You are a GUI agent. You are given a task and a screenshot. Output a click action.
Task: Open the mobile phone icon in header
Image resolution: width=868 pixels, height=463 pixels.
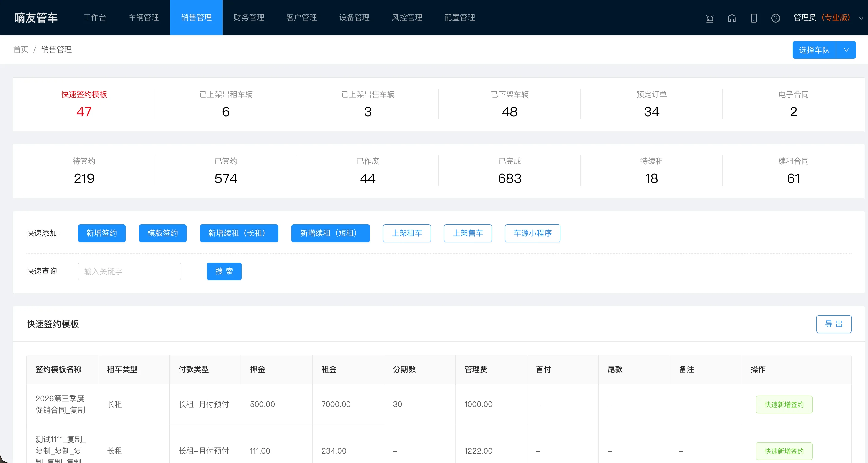pos(754,18)
